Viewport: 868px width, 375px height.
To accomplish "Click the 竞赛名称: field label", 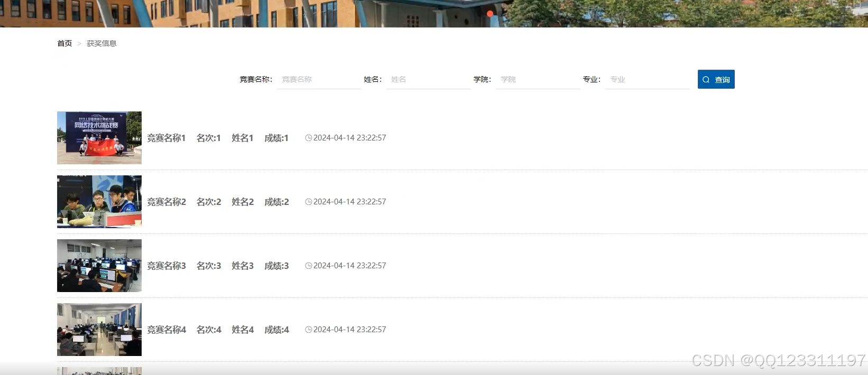I will pos(256,79).
